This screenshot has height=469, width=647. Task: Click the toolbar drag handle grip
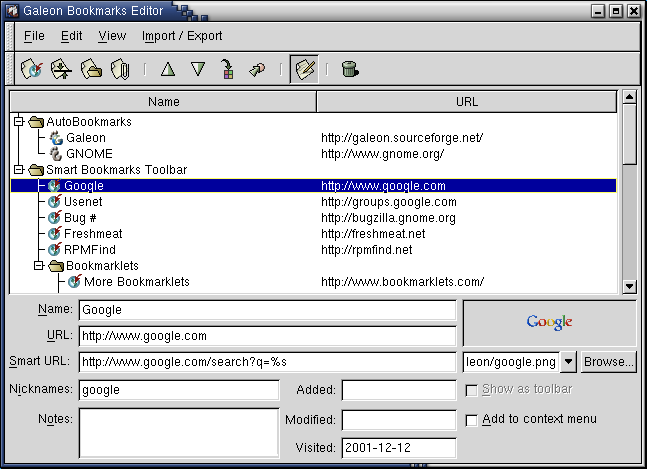click(x=10, y=68)
